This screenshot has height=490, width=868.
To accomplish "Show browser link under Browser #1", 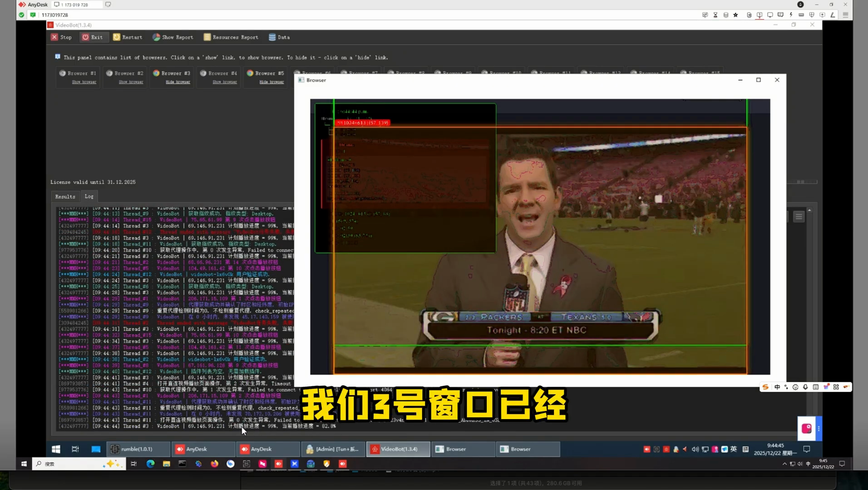I will 84,82.
